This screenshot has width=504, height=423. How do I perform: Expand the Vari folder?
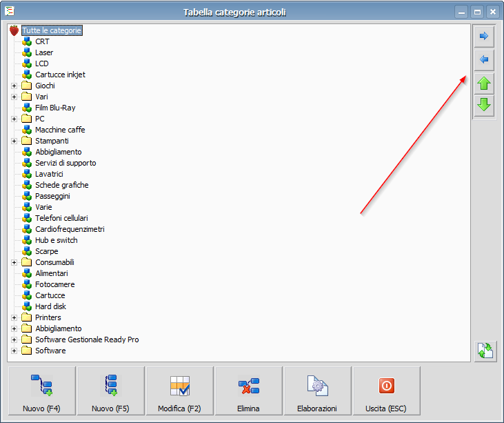click(x=14, y=97)
